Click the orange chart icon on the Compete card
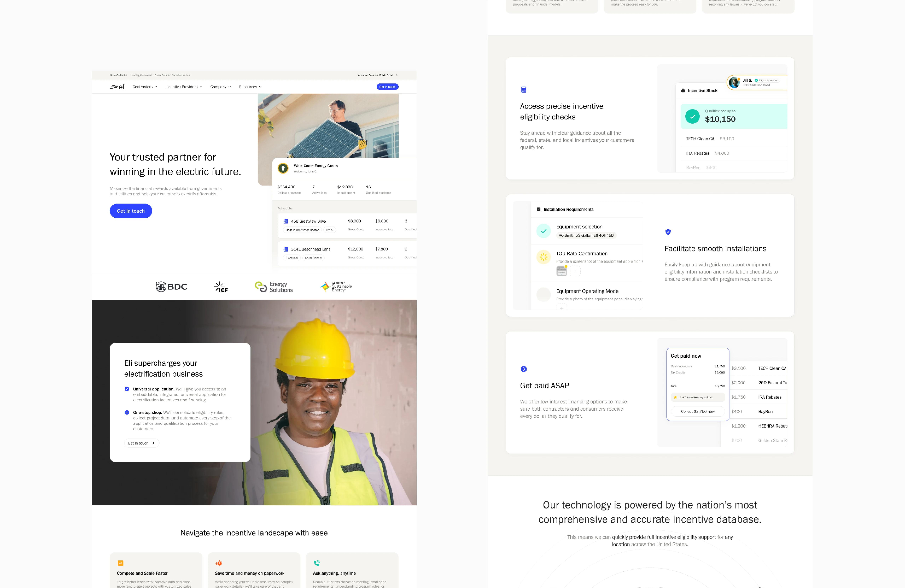Viewport: 905px width, 588px height. (121, 563)
